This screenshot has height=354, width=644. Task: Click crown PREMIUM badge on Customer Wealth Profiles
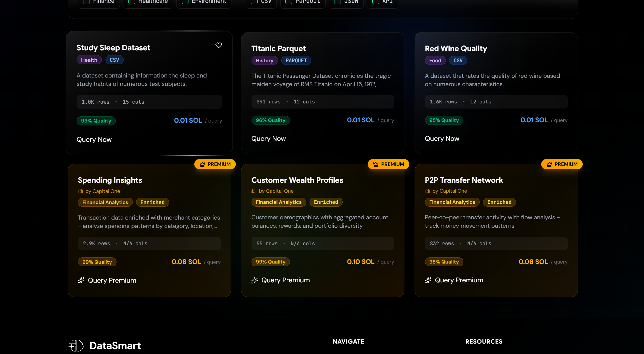[388, 164]
